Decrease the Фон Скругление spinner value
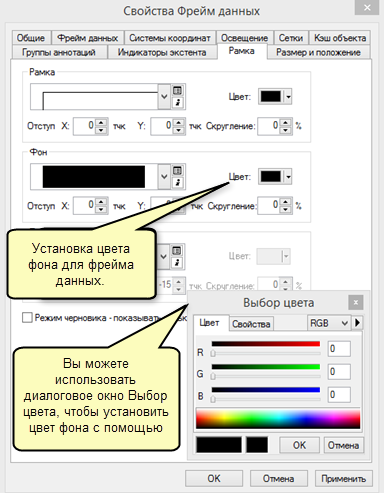This screenshot has height=493, width=384. [x=286, y=210]
